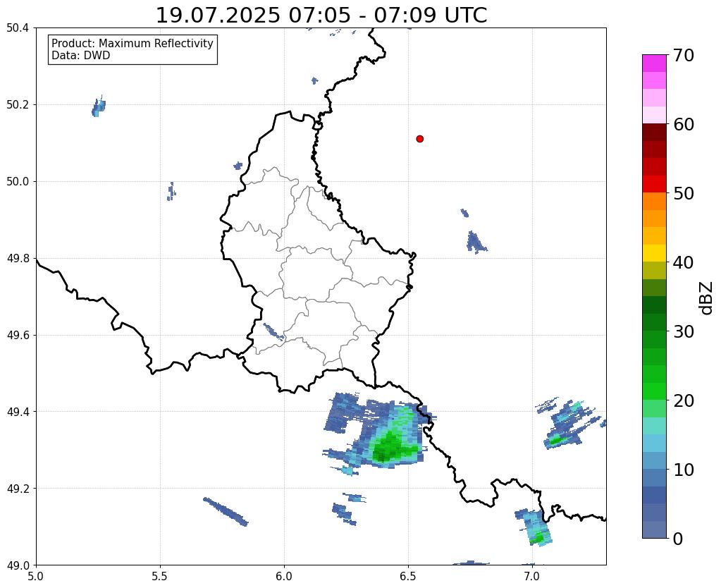Click the 6.0 longitude axis label
This screenshot has width=721, height=588.
click(284, 577)
